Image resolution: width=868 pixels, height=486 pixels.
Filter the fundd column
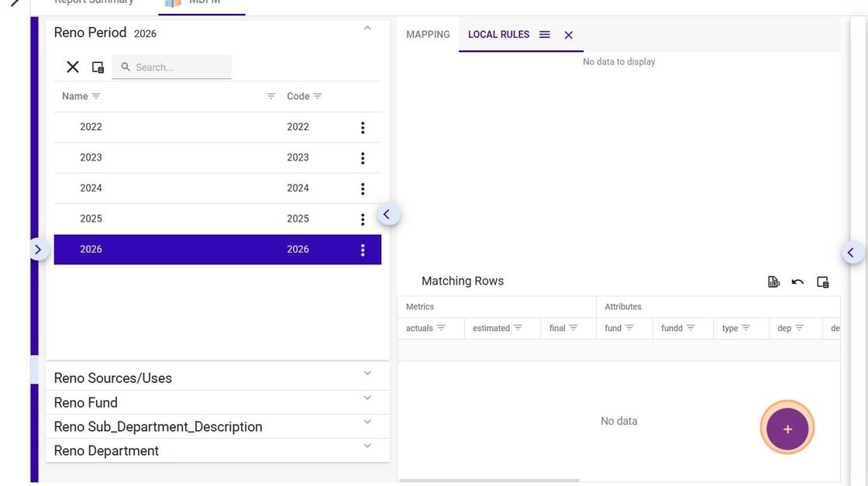(x=691, y=328)
